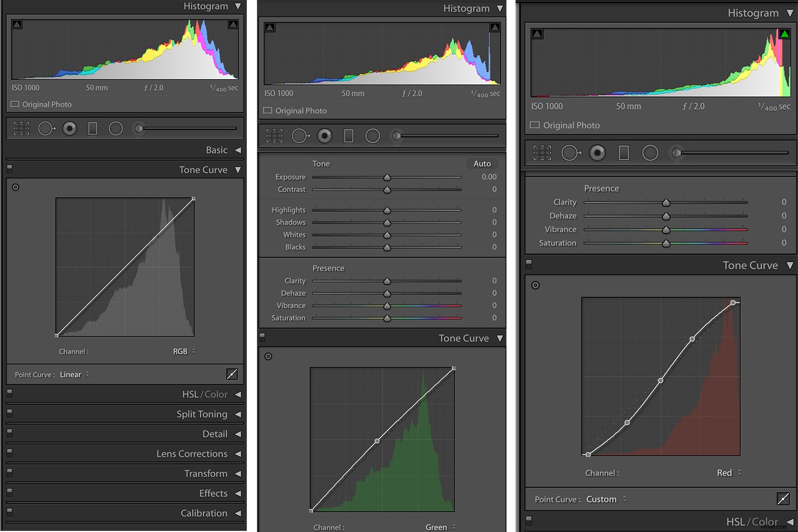Select the Graduated Filter tool
The image size is (798, 532).
click(x=93, y=128)
